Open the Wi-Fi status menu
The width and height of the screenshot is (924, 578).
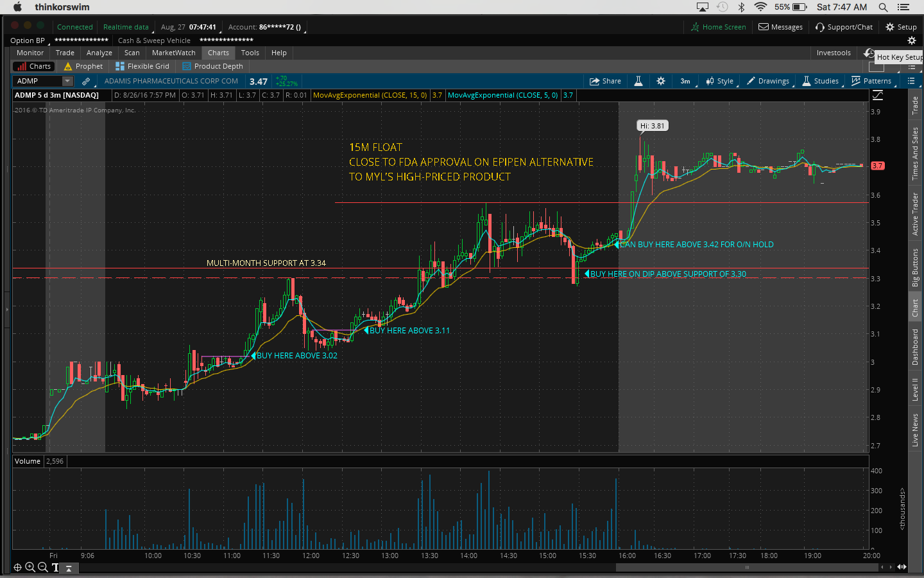point(761,7)
